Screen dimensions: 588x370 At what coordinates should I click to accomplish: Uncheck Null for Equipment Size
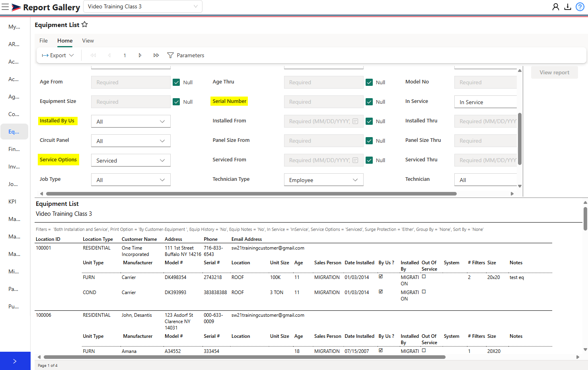[176, 102]
